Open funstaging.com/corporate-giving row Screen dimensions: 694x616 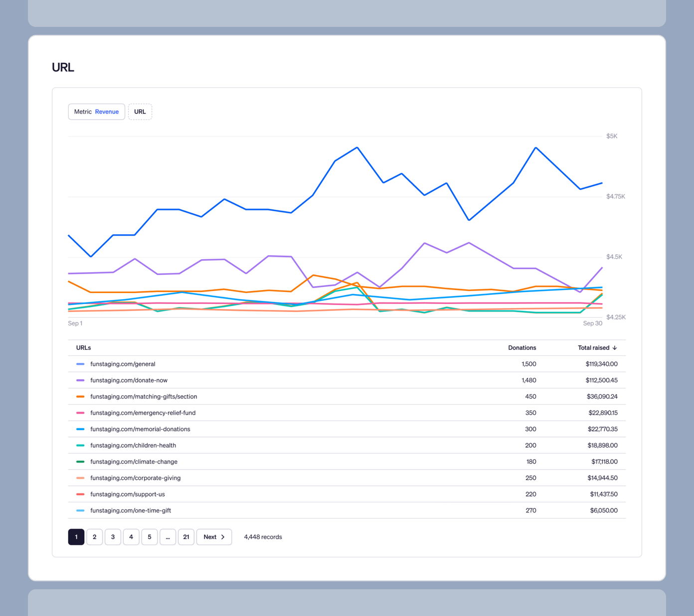tap(135, 478)
